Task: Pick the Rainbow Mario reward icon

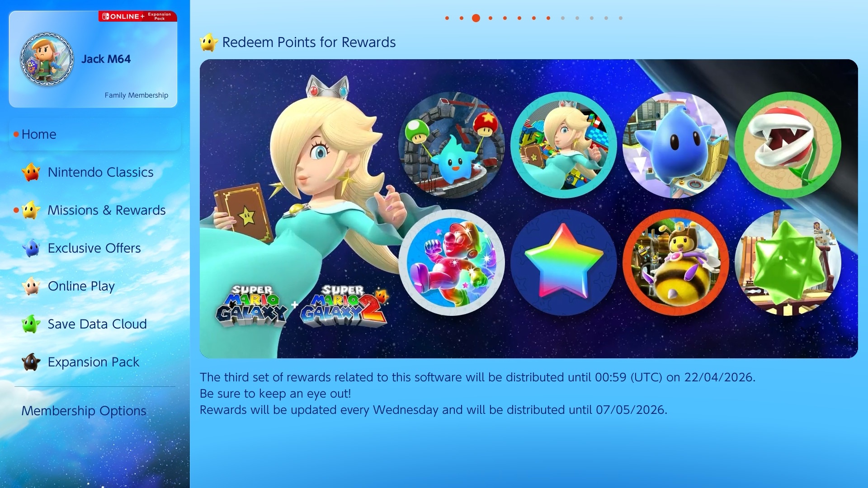Action: [451, 262]
